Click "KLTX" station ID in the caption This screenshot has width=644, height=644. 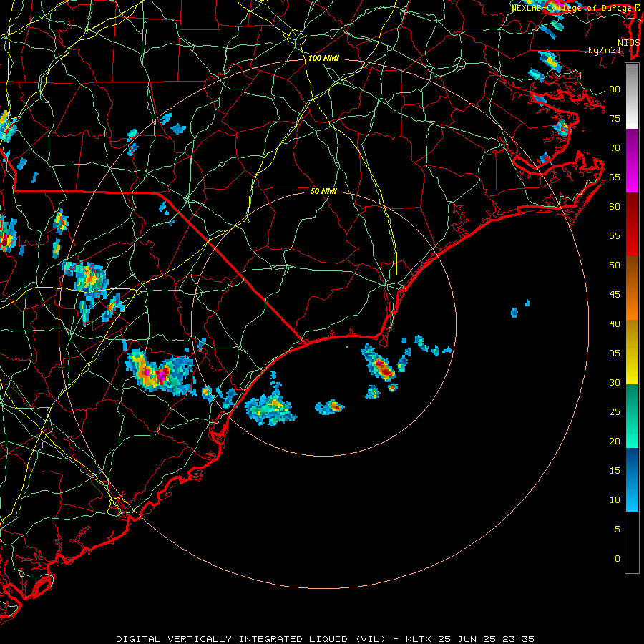coord(420,639)
